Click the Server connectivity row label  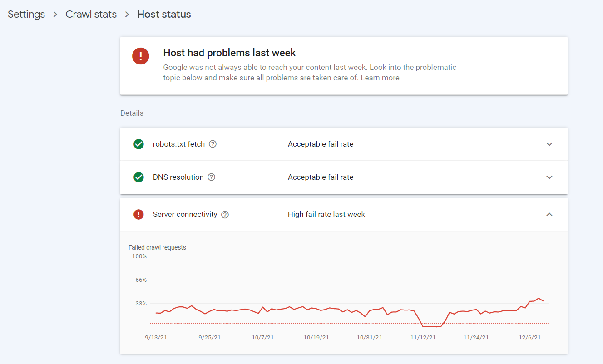click(x=185, y=214)
